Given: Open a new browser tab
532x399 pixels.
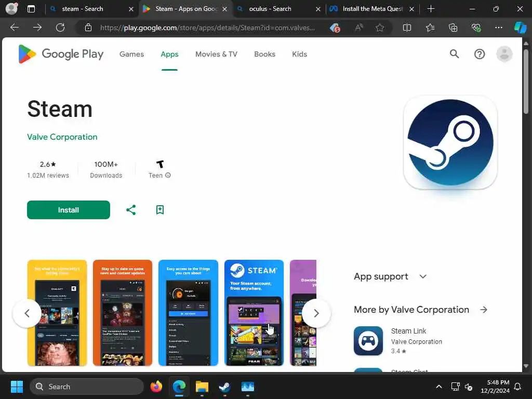Looking at the screenshot, I should point(431,9).
